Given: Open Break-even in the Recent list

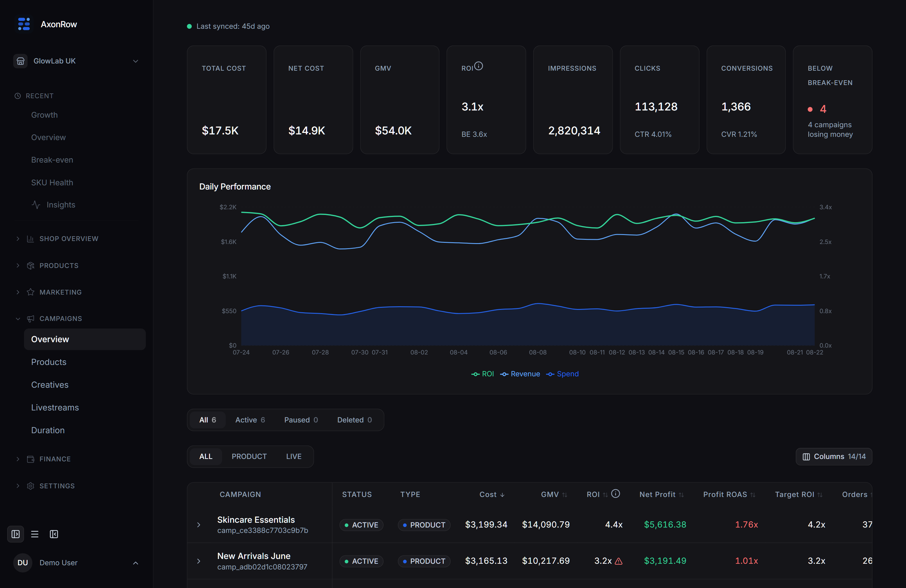Looking at the screenshot, I should (52, 160).
